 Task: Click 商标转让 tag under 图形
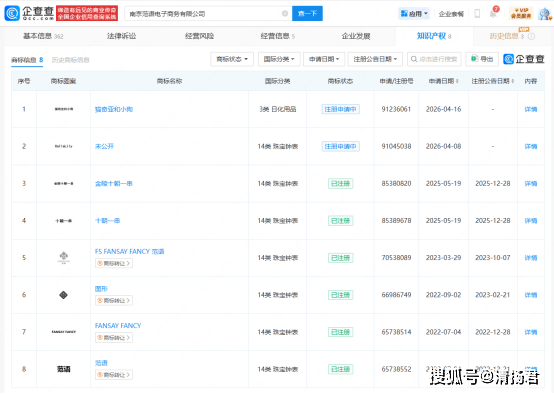click(x=114, y=301)
